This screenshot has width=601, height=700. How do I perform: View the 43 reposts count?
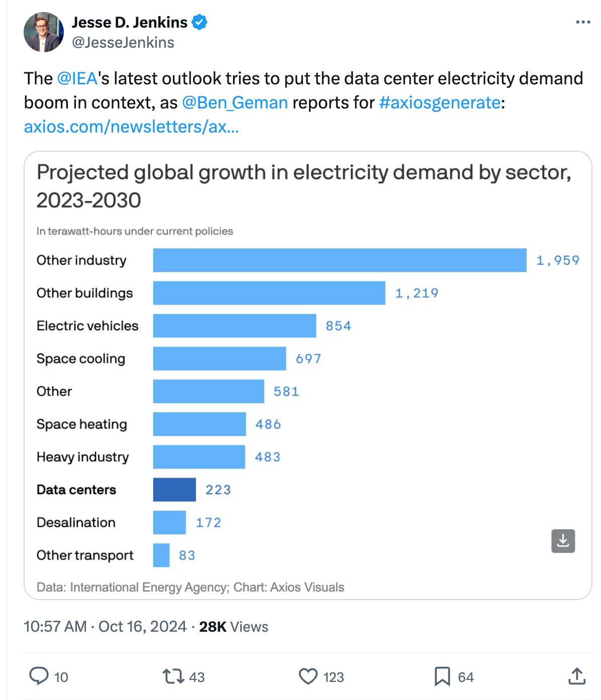196,677
